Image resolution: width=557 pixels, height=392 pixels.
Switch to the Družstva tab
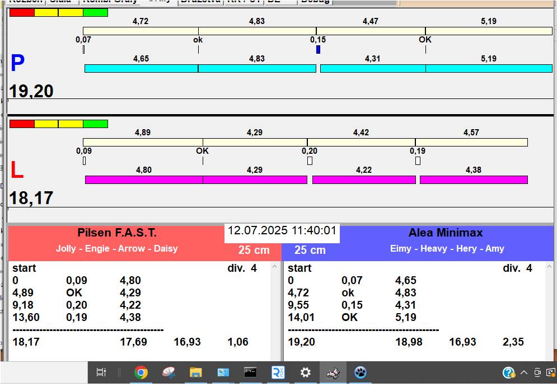[x=200, y=2]
